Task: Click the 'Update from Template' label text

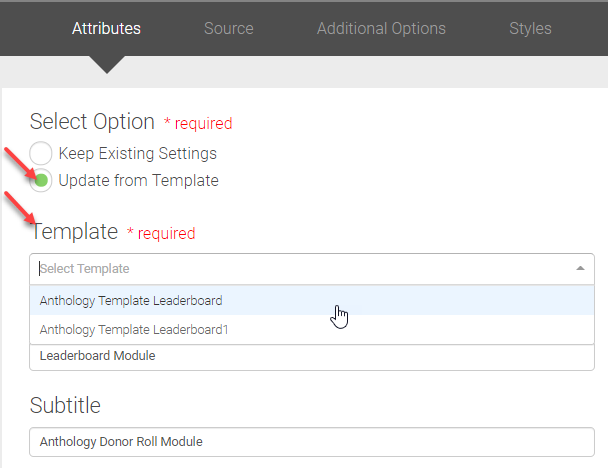Action: (x=138, y=181)
